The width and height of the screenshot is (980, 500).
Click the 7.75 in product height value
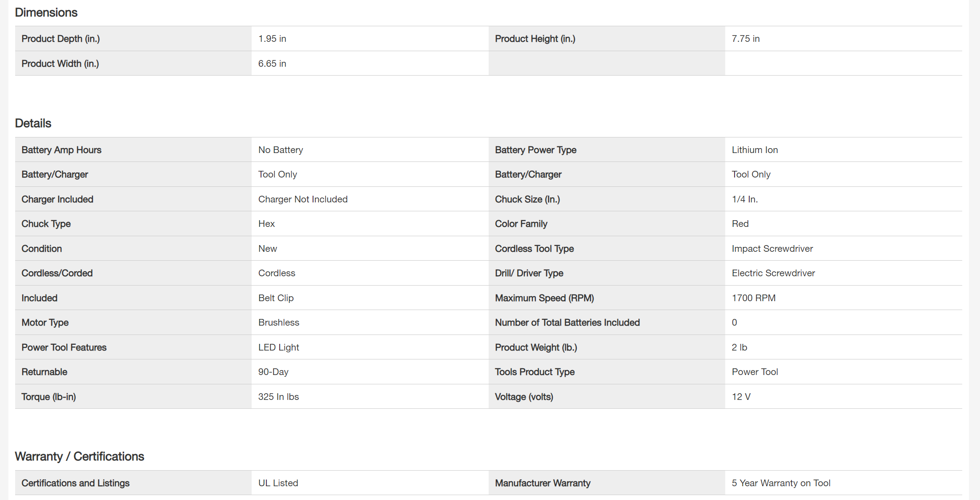[x=746, y=39]
